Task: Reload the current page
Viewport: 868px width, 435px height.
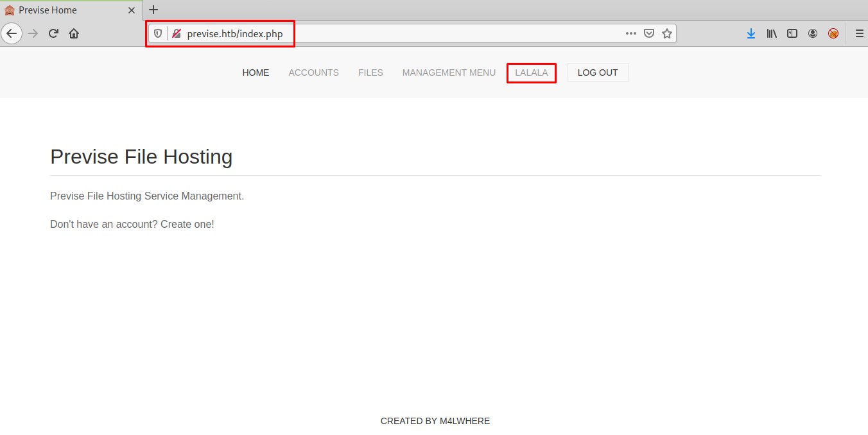Action: [x=54, y=33]
